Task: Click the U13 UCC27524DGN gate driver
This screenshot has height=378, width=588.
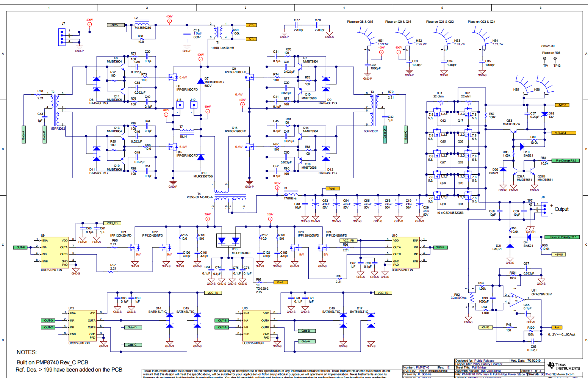Action: [x=256, y=325]
